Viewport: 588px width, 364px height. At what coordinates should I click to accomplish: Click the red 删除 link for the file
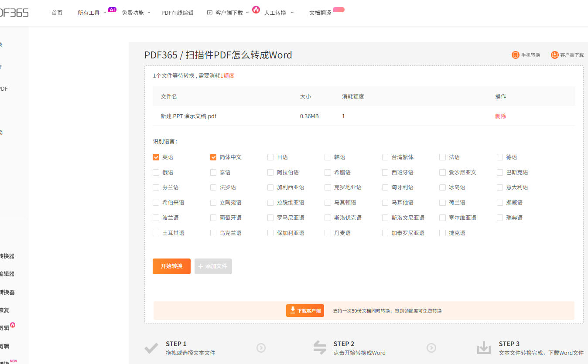pyautogui.click(x=500, y=116)
